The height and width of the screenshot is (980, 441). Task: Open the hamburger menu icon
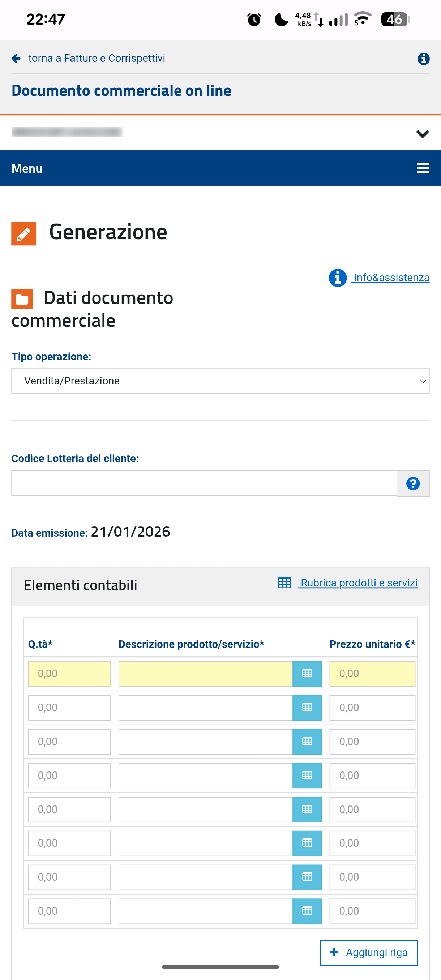[422, 168]
